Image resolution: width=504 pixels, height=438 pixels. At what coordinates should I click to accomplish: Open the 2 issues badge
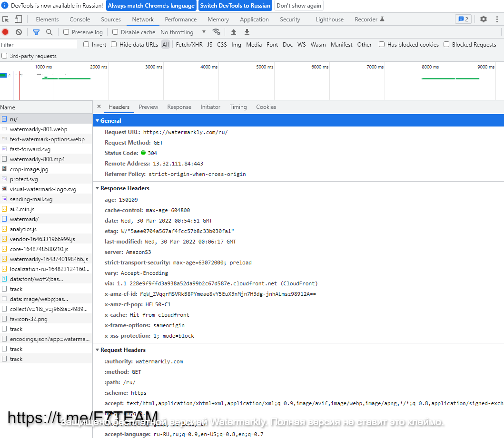tap(463, 19)
